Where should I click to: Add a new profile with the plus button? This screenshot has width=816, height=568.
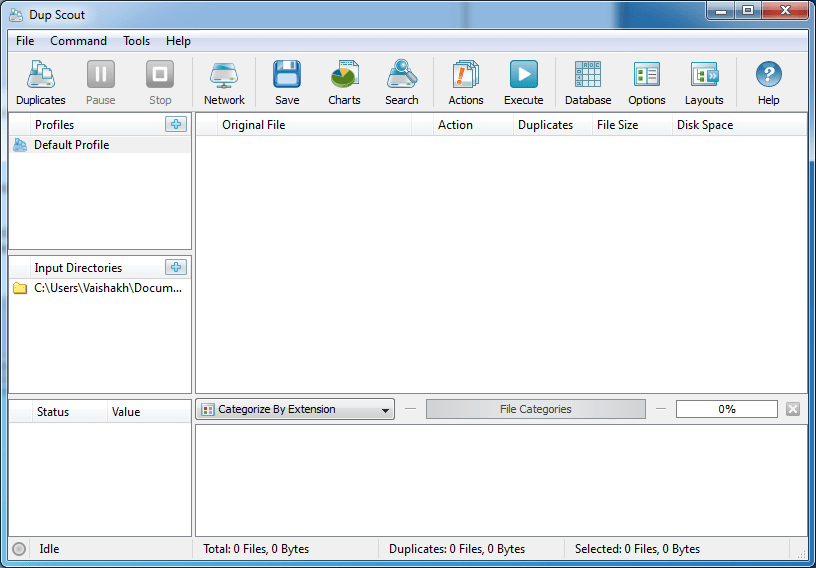pyautogui.click(x=176, y=124)
